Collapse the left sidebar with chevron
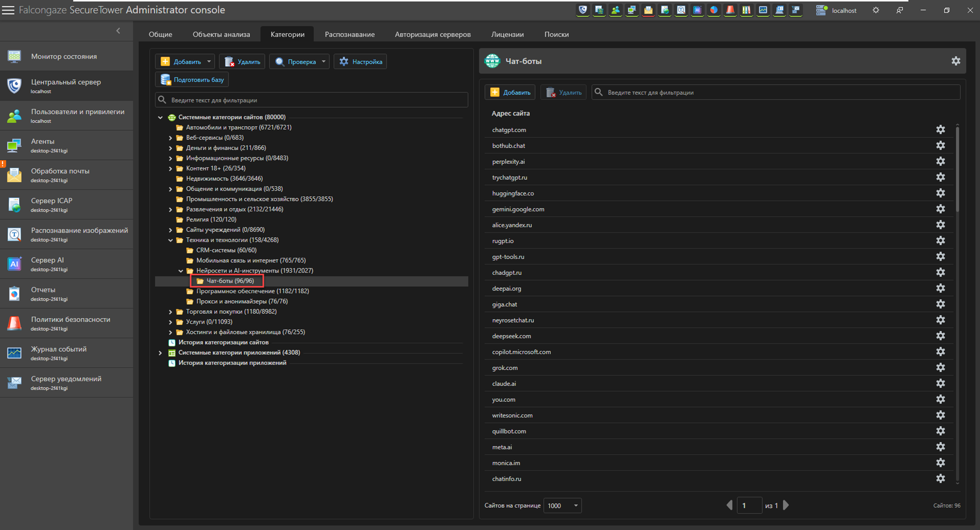Viewport: 980px width, 530px height. [118, 31]
